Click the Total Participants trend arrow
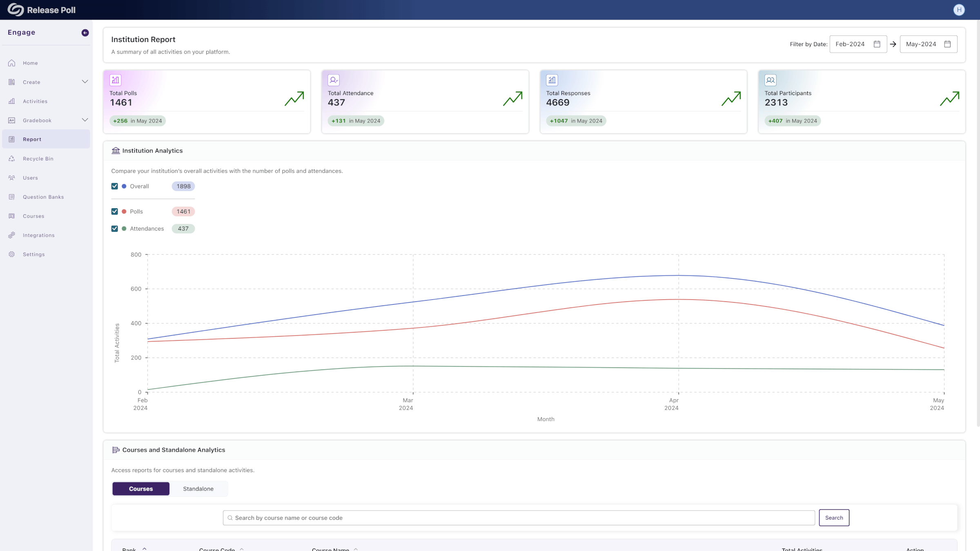Image resolution: width=980 pixels, height=551 pixels. click(950, 99)
